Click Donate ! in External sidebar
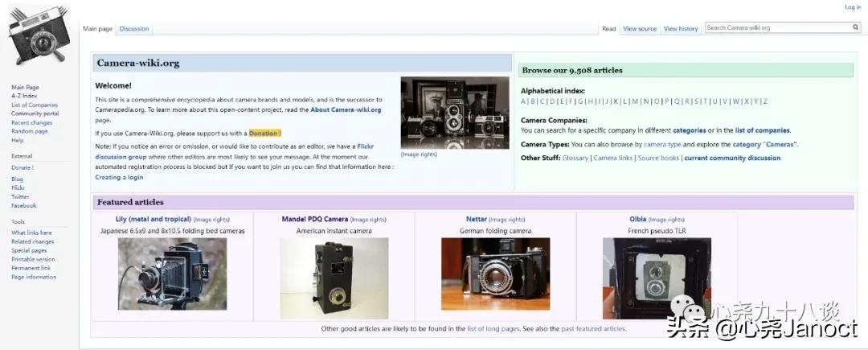Screen dimensions: 868x350 click(23, 167)
